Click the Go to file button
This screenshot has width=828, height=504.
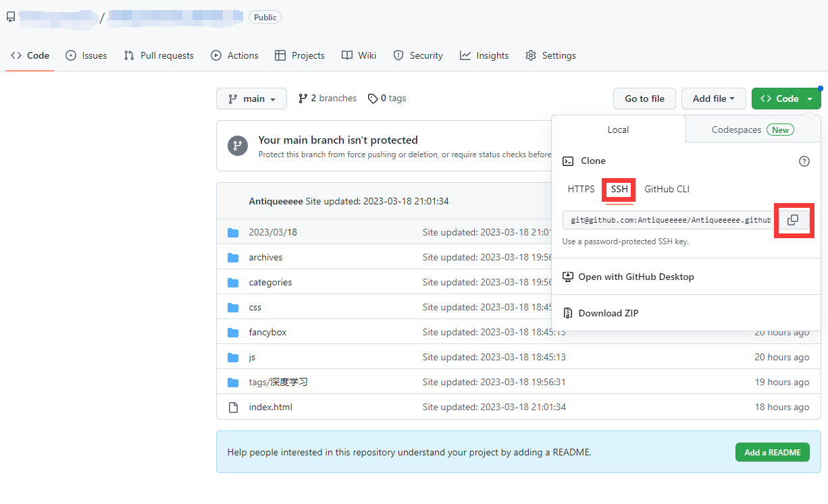(644, 99)
